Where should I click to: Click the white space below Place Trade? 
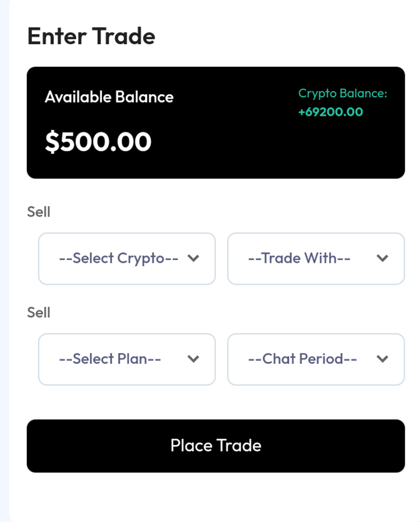[216, 496]
